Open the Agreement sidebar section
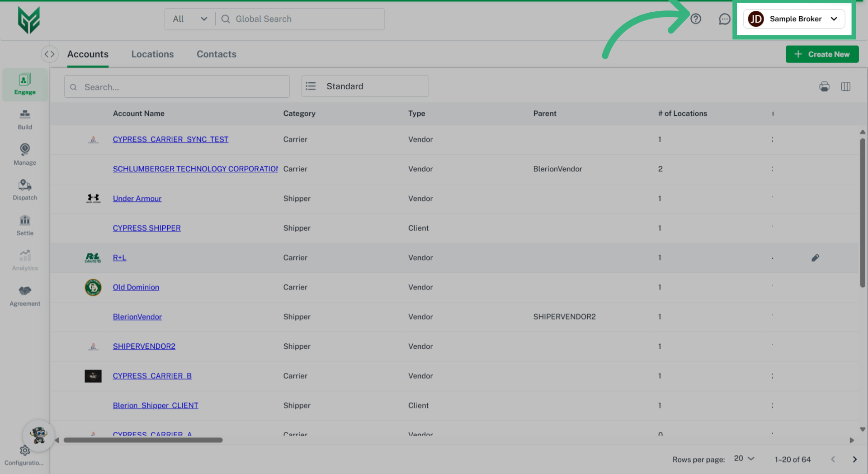 tap(25, 296)
